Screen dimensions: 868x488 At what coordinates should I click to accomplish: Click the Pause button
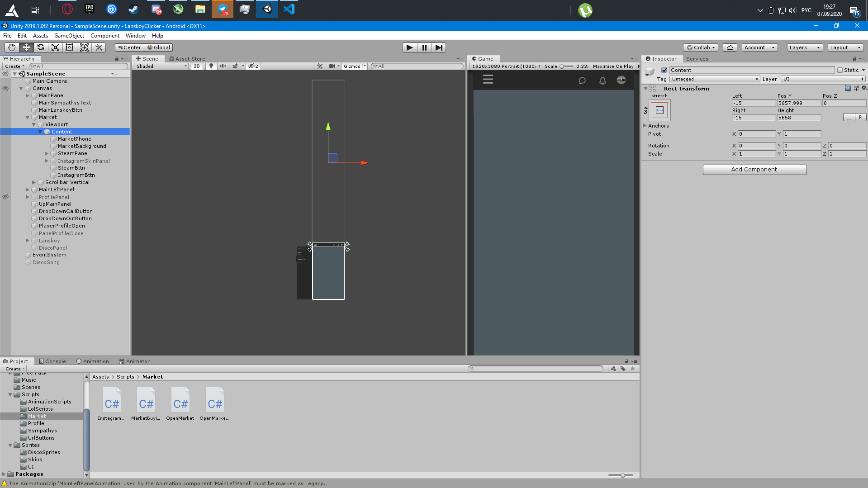(x=424, y=47)
